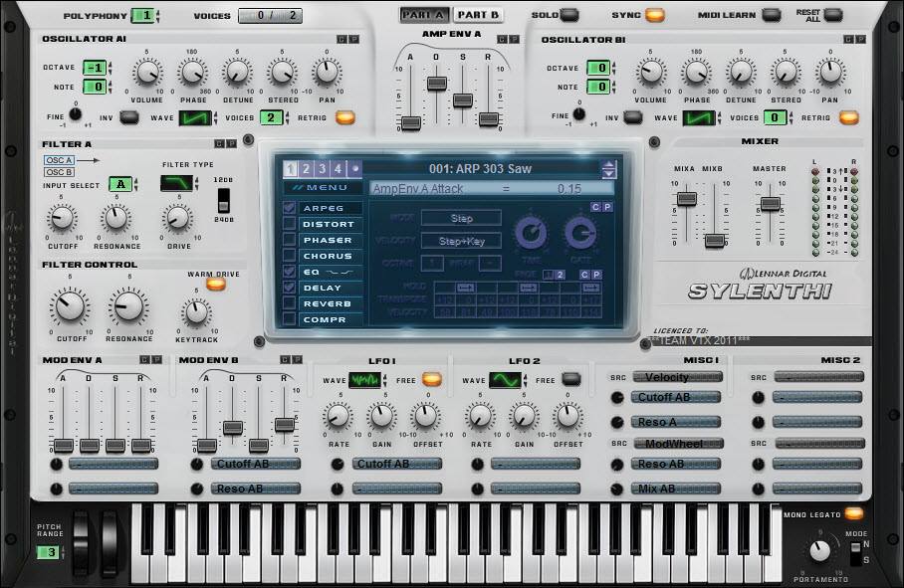The width and height of the screenshot is (904, 588).
Task: Click the portamento knob
Action: [819, 551]
